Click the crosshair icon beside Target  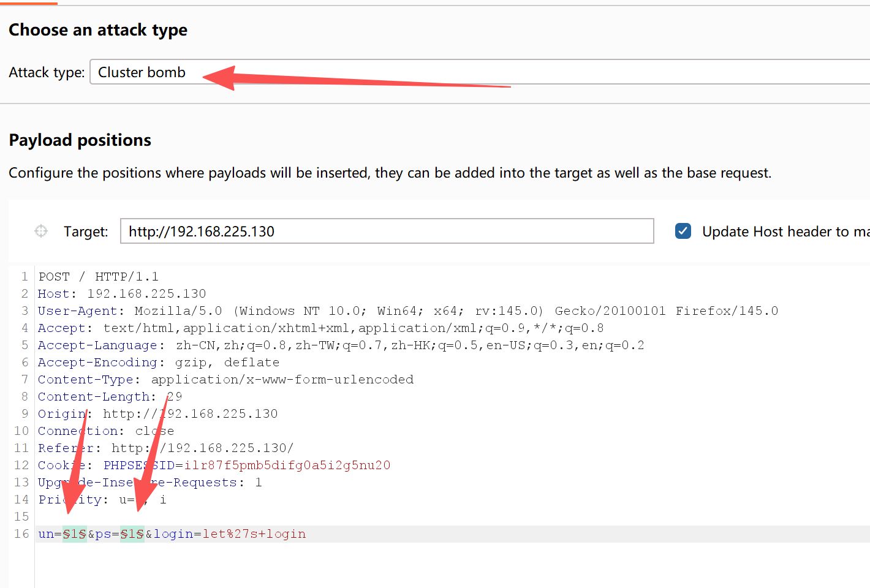(x=41, y=231)
